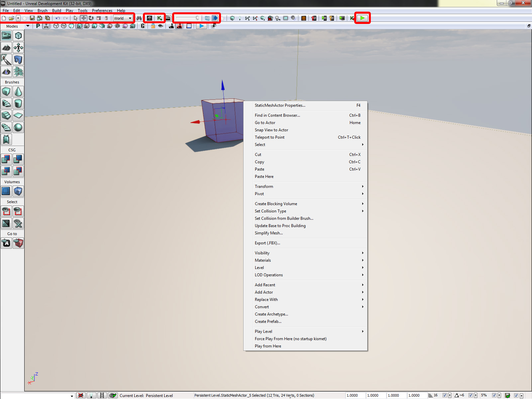Select Geometry mode in the Modes panel

[x=18, y=36]
